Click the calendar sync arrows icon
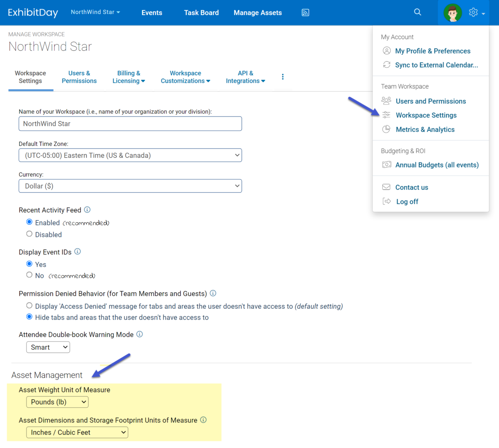 [387, 65]
